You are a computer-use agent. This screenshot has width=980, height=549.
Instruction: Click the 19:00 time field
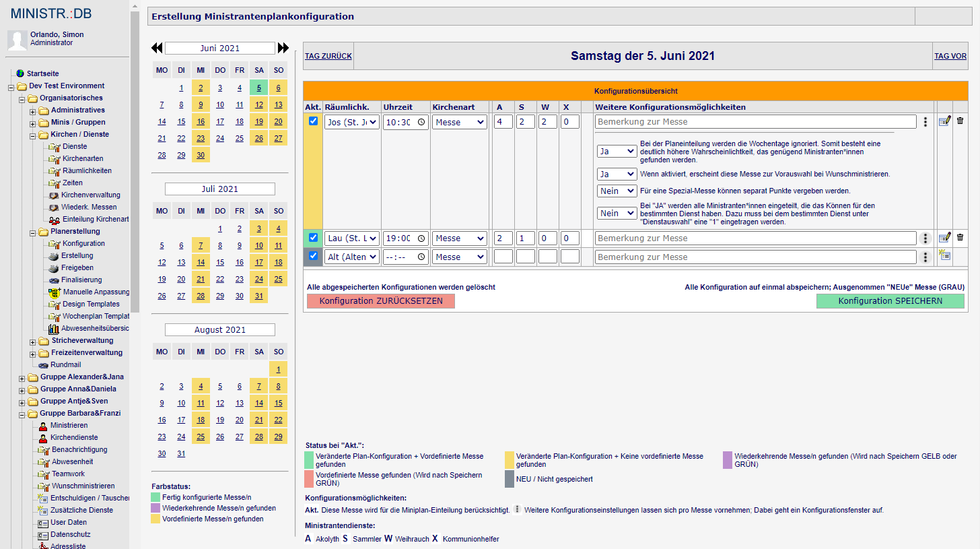(x=406, y=238)
